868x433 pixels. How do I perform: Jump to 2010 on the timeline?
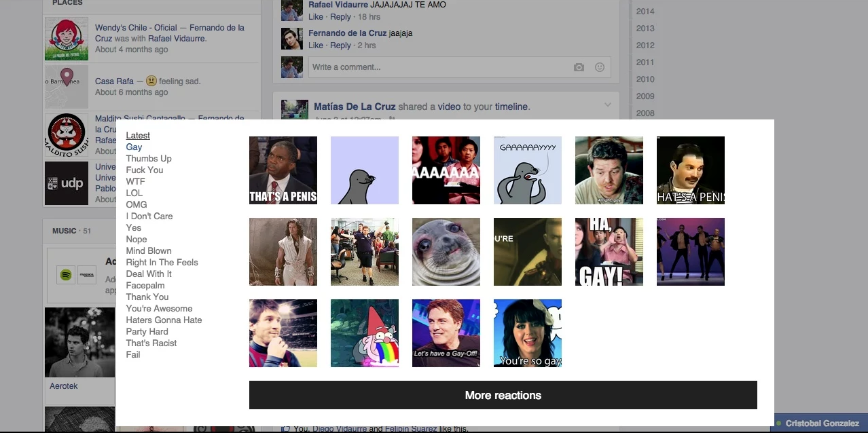point(645,79)
